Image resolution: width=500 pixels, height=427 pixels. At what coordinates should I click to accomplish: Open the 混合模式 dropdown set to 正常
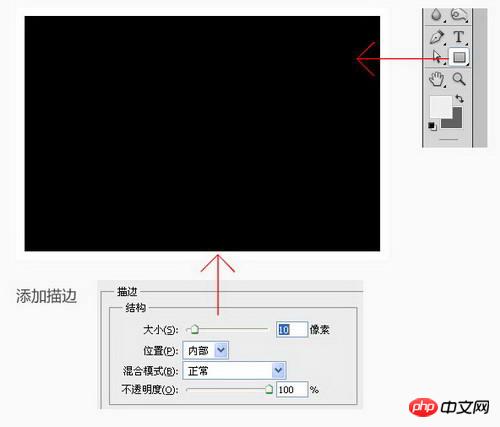235,370
